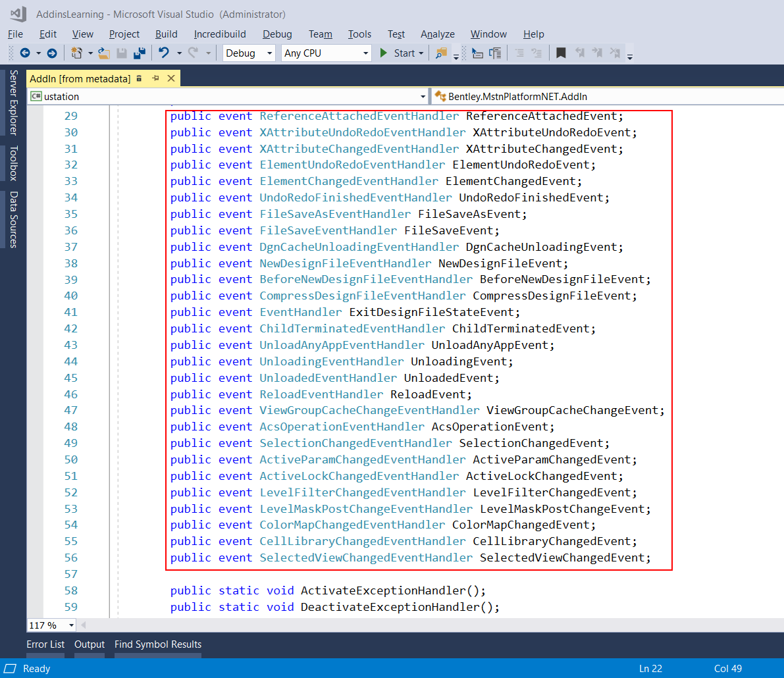
Task: Switch to the Error List tab
Action: [x=45, y=644]
